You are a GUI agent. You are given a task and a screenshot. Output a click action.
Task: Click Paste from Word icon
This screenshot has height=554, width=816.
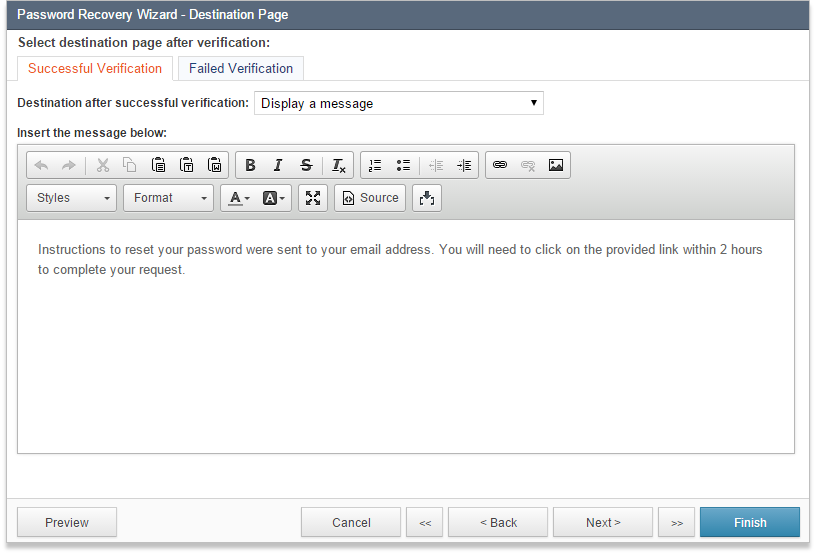(214, 165)
